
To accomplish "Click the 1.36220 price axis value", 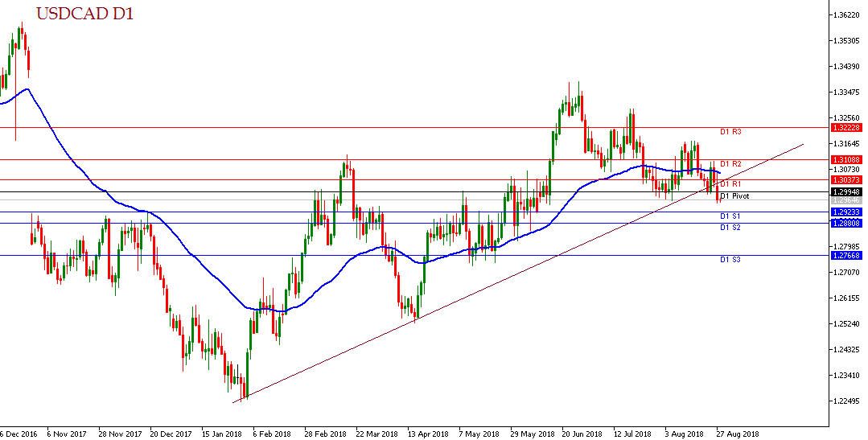I will (847, 15).
